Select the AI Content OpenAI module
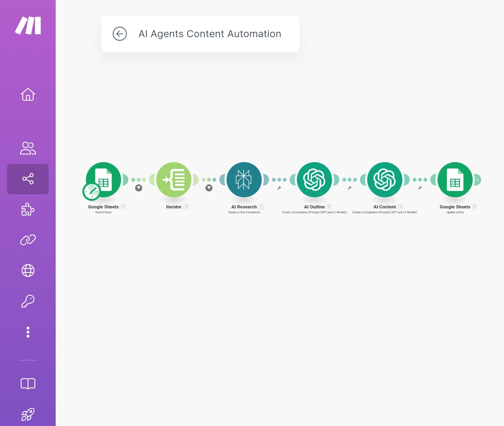 click(385, 180)
